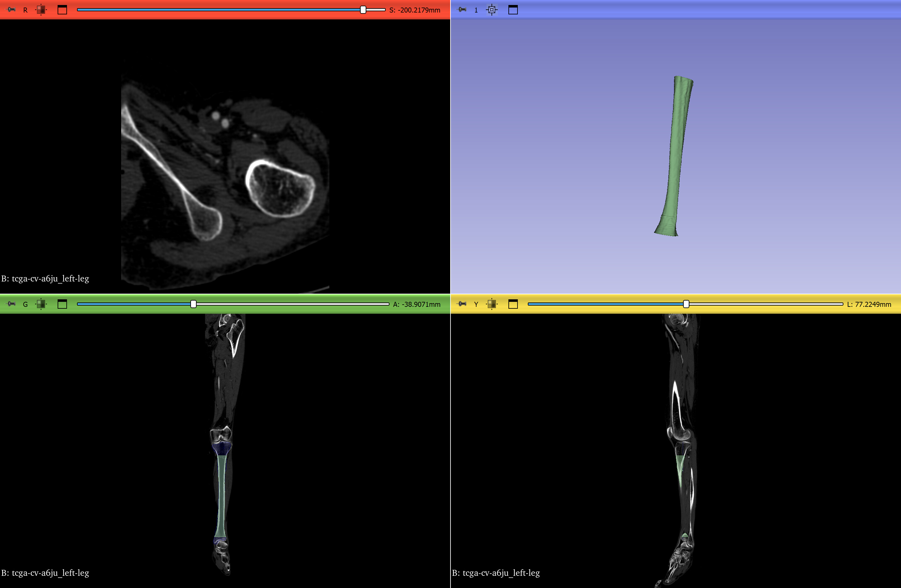The height and width of the screenshot is (588, 901).
Task: Click the pin icon in yellow slice view
Action: pos(462,304)
